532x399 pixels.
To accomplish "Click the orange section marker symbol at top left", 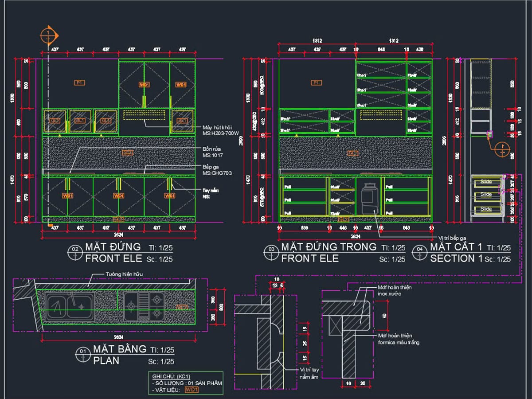I will (x=47, y=35).
